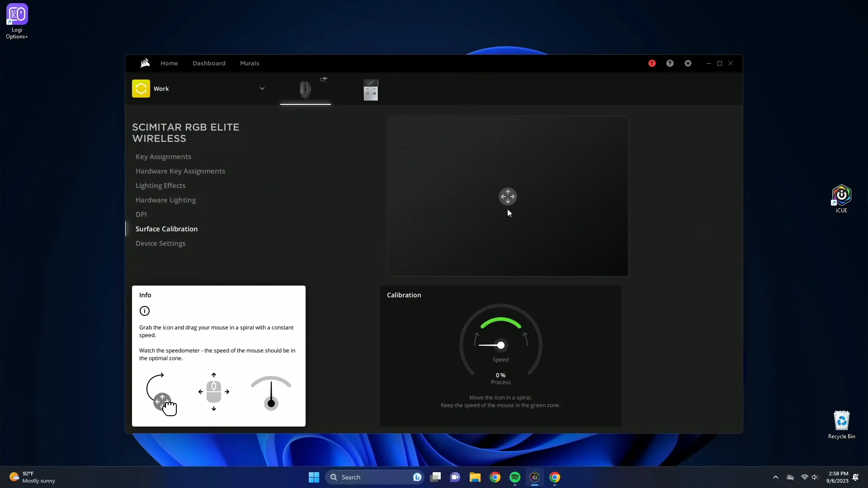Open first Chrome taskbar icon
Viewport: 868px width, 488px height.
(495, 477)
